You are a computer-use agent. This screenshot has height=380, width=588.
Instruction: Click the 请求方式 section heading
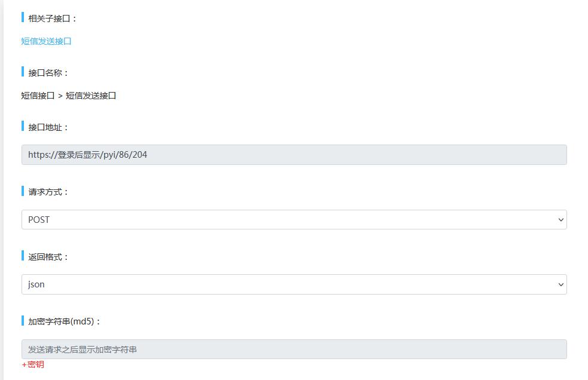click(x=48, y=192)
